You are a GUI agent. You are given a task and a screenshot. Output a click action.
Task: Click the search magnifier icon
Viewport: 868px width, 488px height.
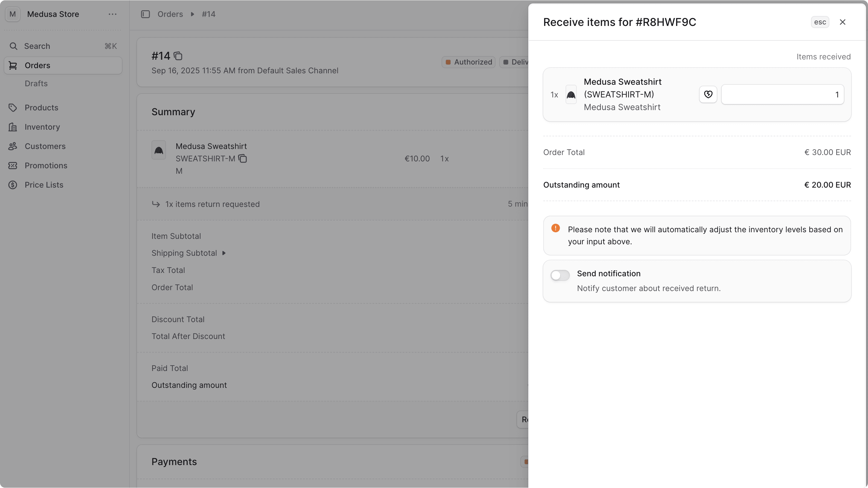(14, 46)
